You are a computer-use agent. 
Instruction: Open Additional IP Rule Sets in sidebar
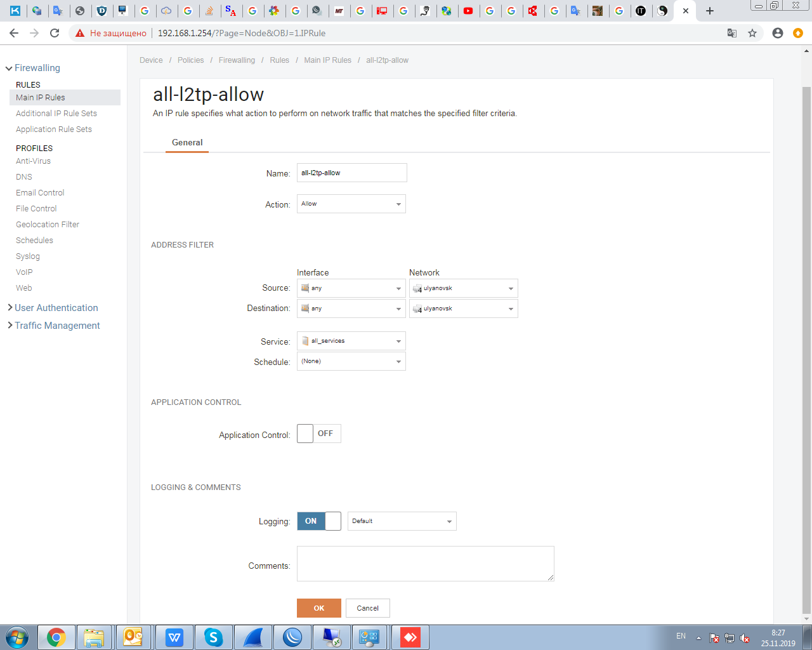pyautogui.click(x=56, y=114)
